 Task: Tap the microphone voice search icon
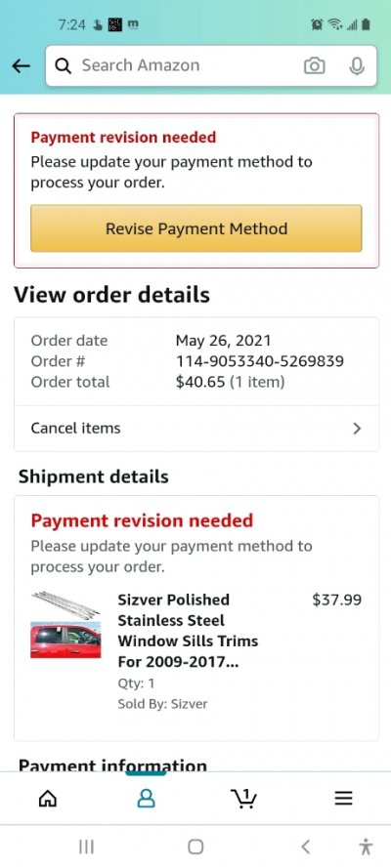coord(357,65)
